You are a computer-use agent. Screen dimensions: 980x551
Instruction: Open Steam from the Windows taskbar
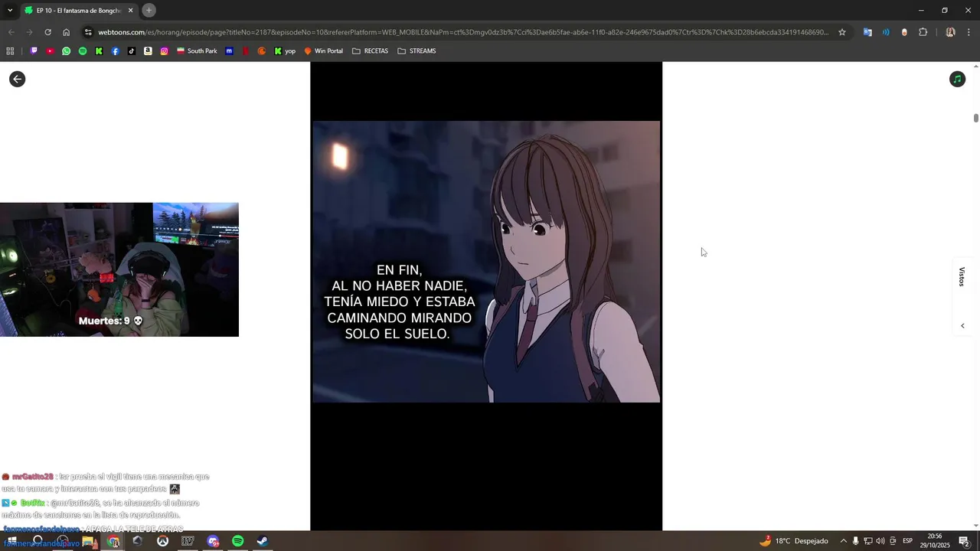tap(262, 541)
